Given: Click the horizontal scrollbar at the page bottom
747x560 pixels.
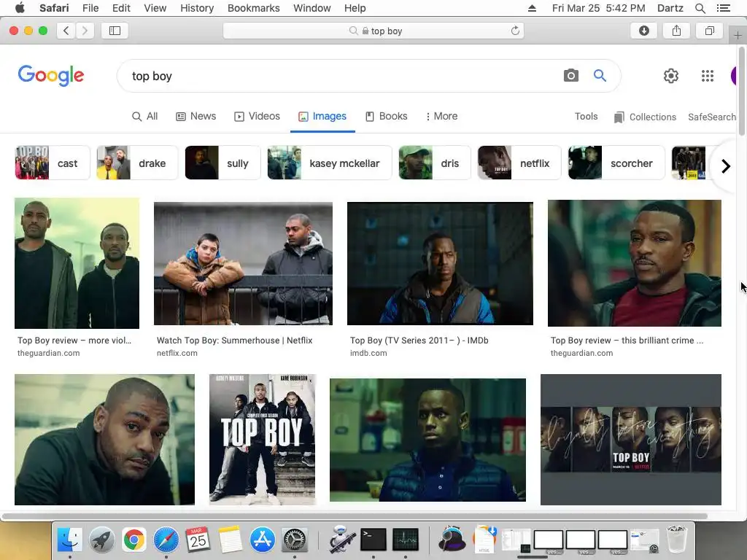Looking at the screenshot, I should (x=355, y=516).
